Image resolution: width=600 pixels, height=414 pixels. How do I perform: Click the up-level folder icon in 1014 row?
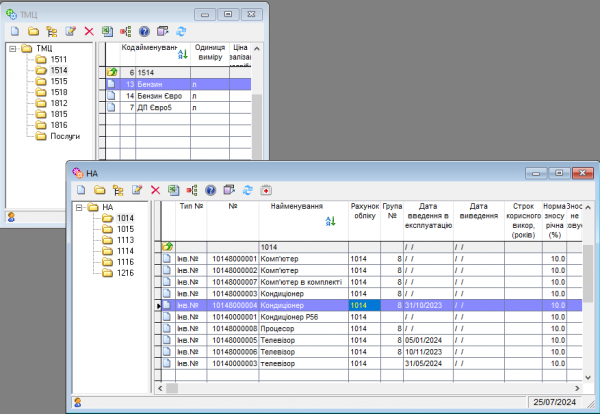tap(168, 246)
